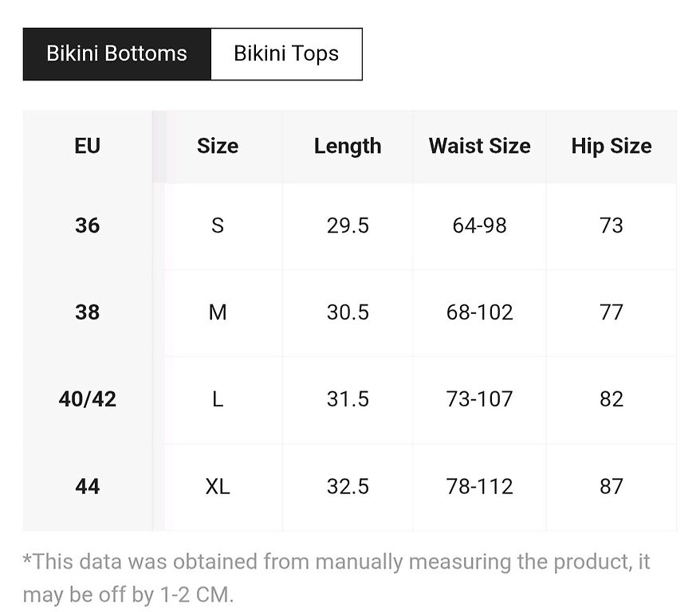Screen dimensions: 700x612
Task: Click the Length column header
Action: 348,147
